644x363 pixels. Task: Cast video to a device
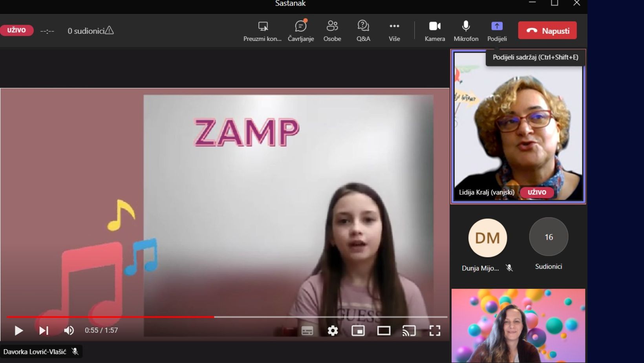[409, 331]
